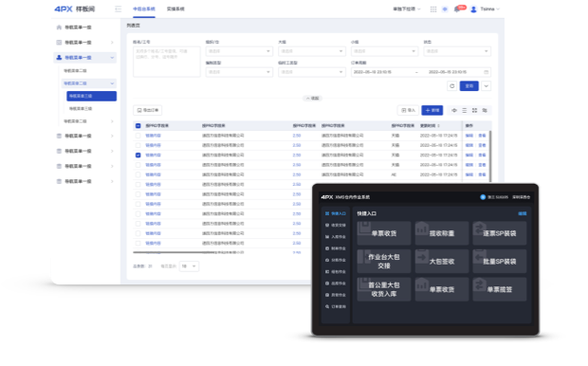Open the 揽收称重 tile on the tablet
The height and width of the screenshot is (366, 588).
tap(442, 233)
